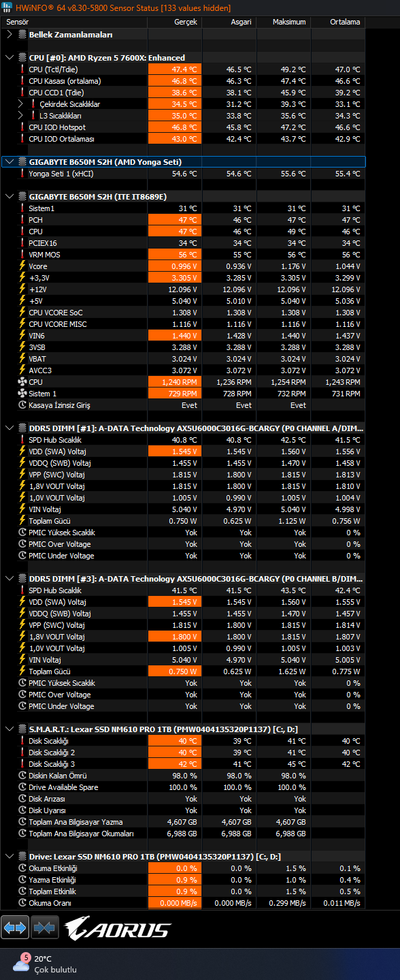
Task: Collapse the DDR5 DIMM [#1] group
Action: [9, 428]
